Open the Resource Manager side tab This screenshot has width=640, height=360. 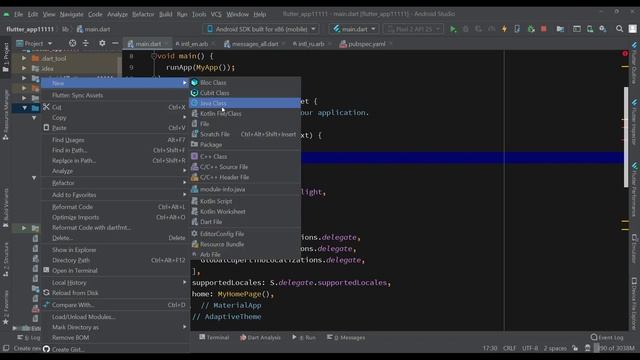pyautogui.click(x=5, y=115)
